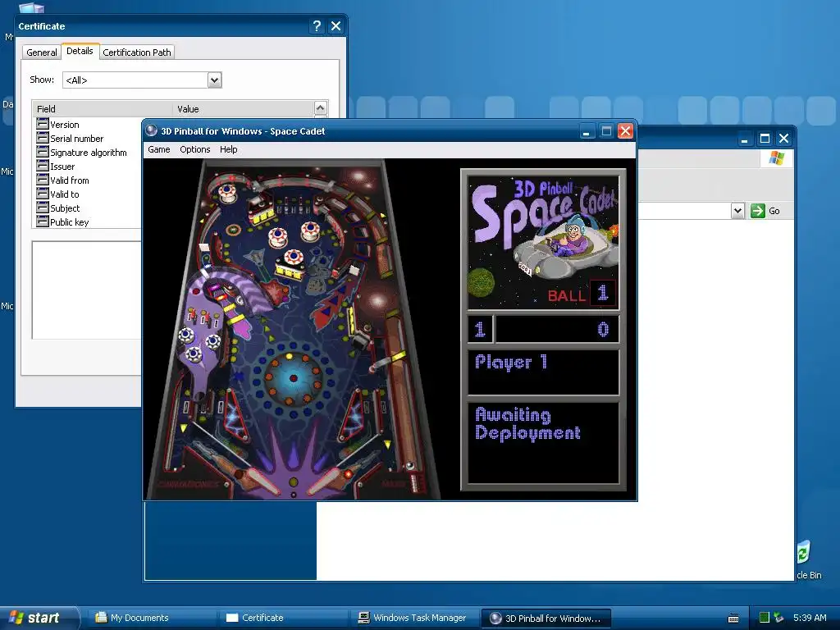Select the Public key field row

tap(89, 221)
